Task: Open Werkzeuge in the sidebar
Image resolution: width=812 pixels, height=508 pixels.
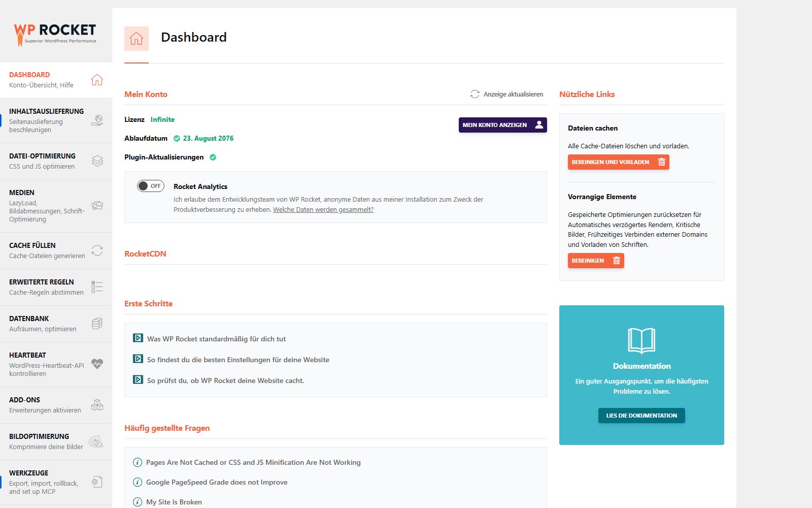Action: [56, 482]
